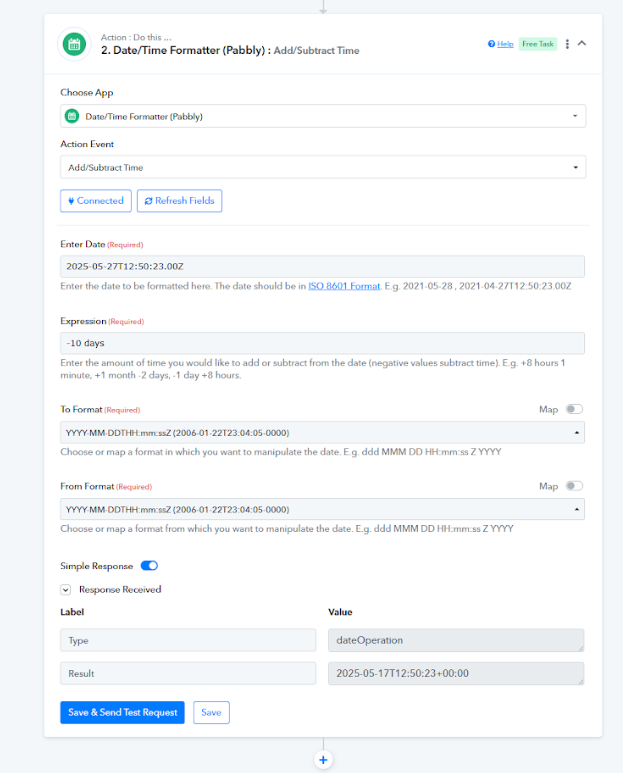This screenshot has width=623, height=773.
Task: Click the Free Task badge
Action: click(538, 44)
